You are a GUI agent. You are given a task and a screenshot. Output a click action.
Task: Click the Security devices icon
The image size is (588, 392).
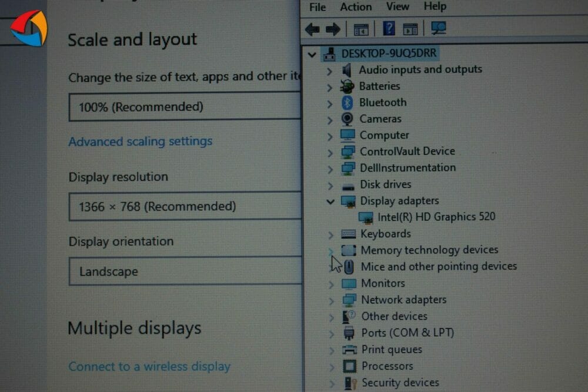(x=350, y=383)
